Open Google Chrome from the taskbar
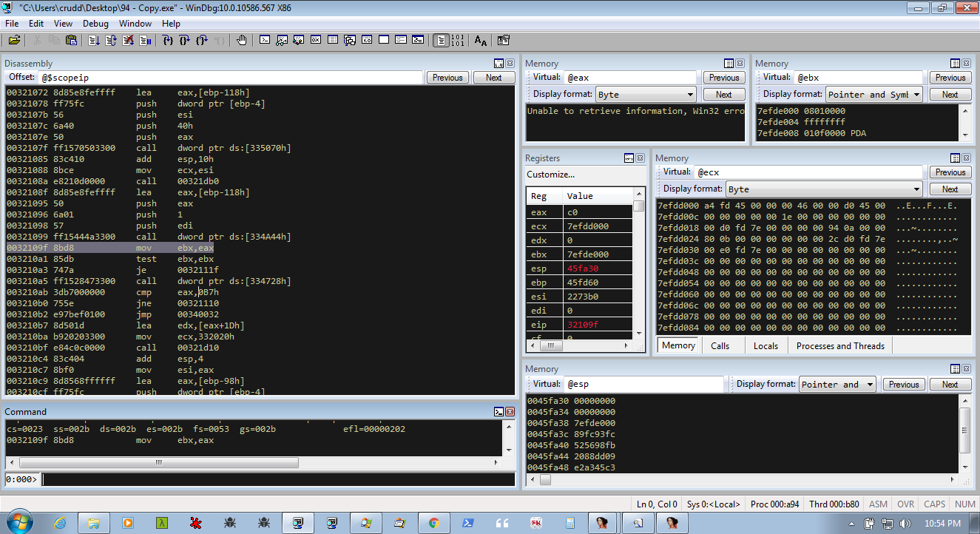 [434, 522]
